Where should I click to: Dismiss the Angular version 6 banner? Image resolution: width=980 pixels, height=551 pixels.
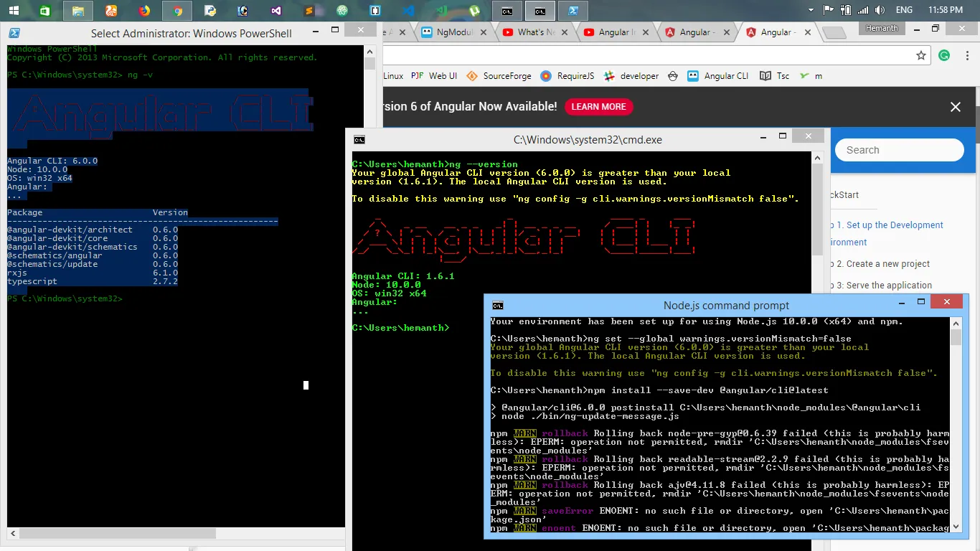pos(955,107)
